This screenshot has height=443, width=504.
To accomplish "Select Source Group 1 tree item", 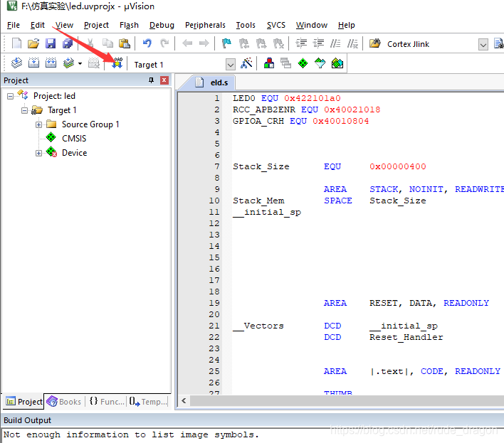I will (90, 124).
